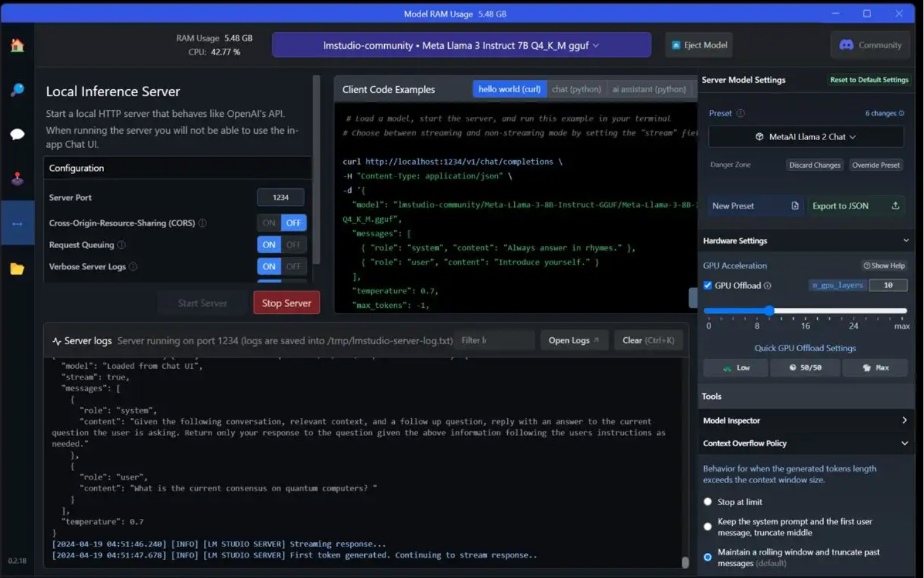Clear the server logs
This screenshot has width=924, height=578.
coord(648,341)
